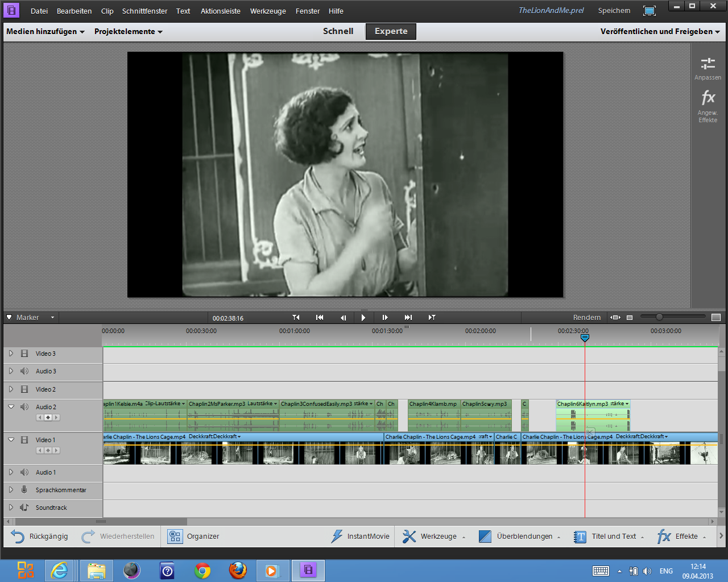The width and height of the screenshot is (728, 582).
Task: Go to previous edit point in playback bar
Action: 296,318
